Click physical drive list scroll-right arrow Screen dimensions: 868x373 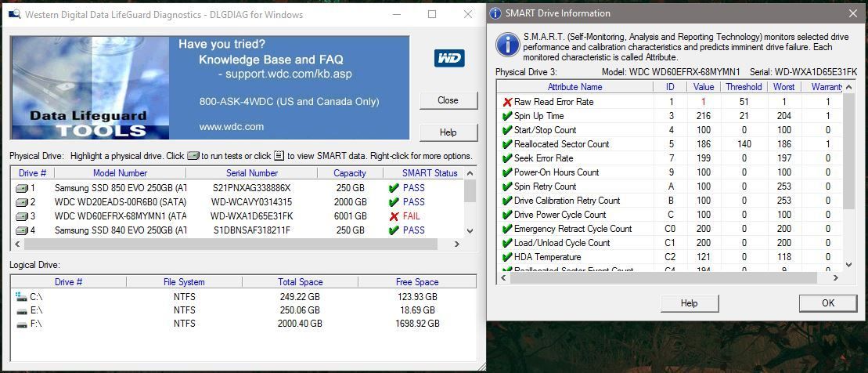click(456, 244)
